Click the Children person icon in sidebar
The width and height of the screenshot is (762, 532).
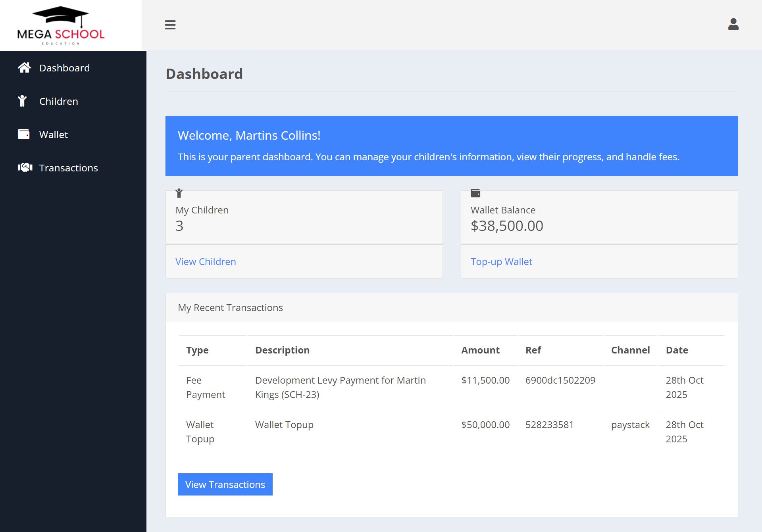[x=23, y=101]
